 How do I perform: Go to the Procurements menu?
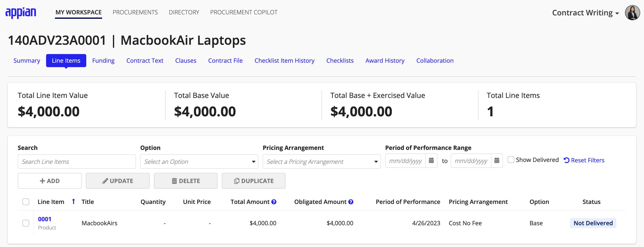[135, 12]
